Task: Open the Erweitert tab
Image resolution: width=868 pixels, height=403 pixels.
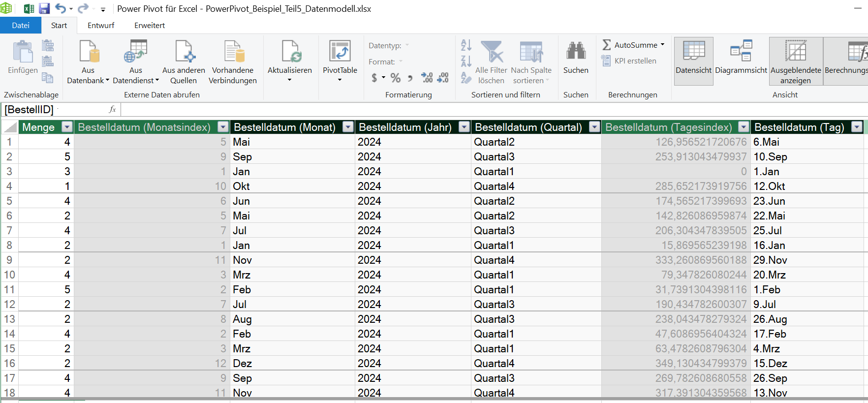Action: click(x=150, y=26)
